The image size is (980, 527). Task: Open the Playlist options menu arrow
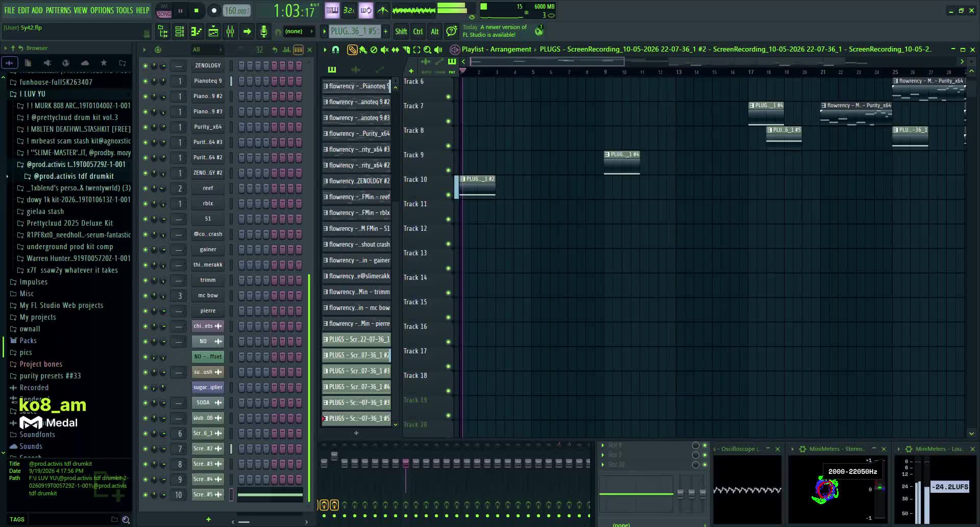[325, 50]
